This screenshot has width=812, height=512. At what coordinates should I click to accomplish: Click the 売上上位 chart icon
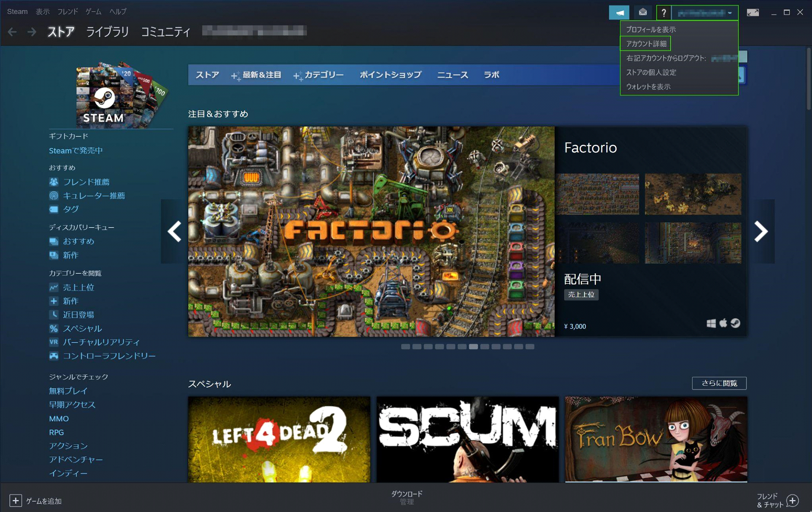54,287
